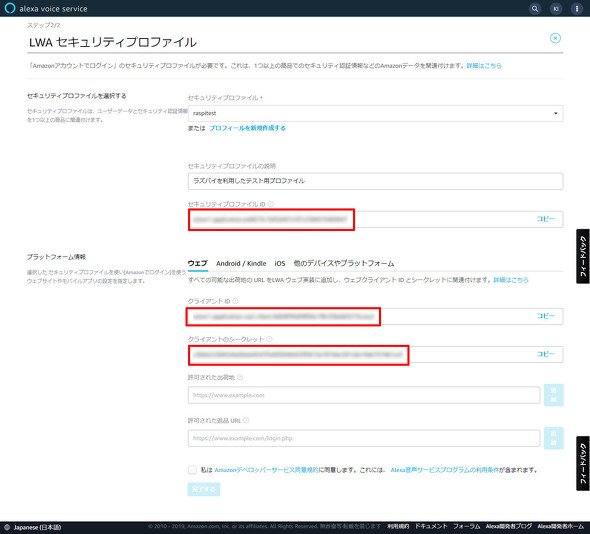Click the info icon beside Client Secret label
This screenshot has width=590, height=534.
pyautogui.click(x=269, y=339)
